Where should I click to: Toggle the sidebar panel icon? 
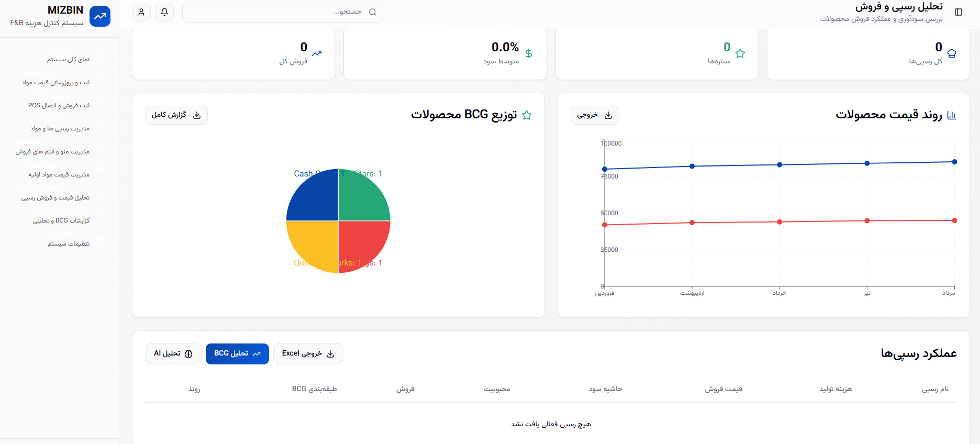[959, 12]
